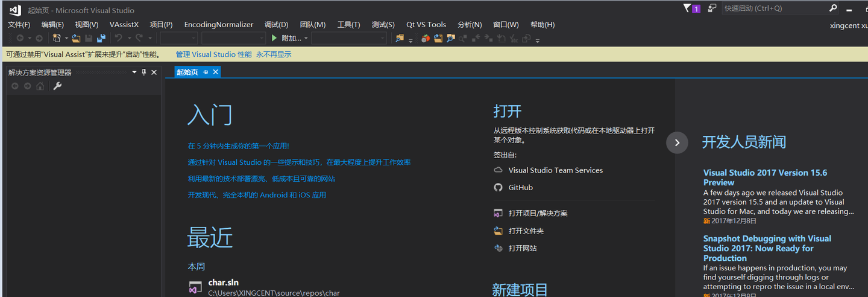The image size is (868, 297).
Task: Click the save all toolbar icon
Action: pos(101,38)
